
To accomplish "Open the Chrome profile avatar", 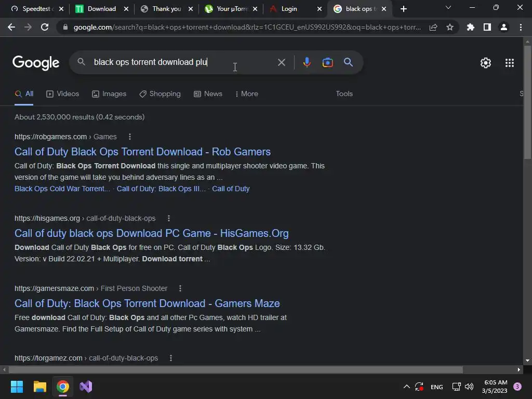I will click(504, 27).
